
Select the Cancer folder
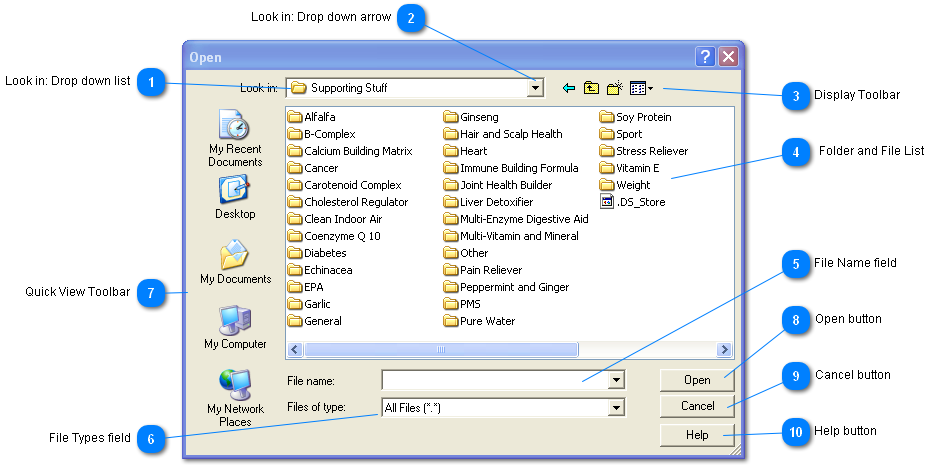(x=313, y=168)
